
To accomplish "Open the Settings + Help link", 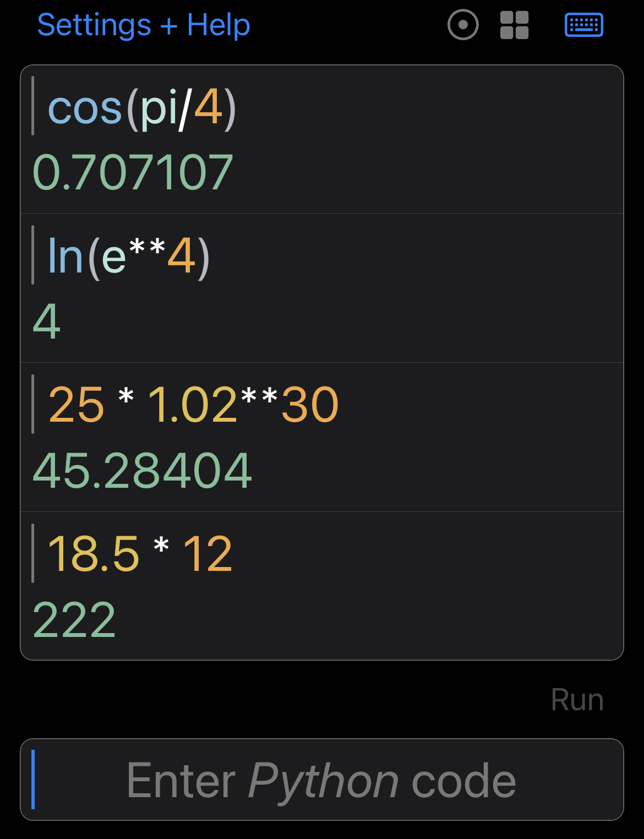I will click(x=144, y=25).
